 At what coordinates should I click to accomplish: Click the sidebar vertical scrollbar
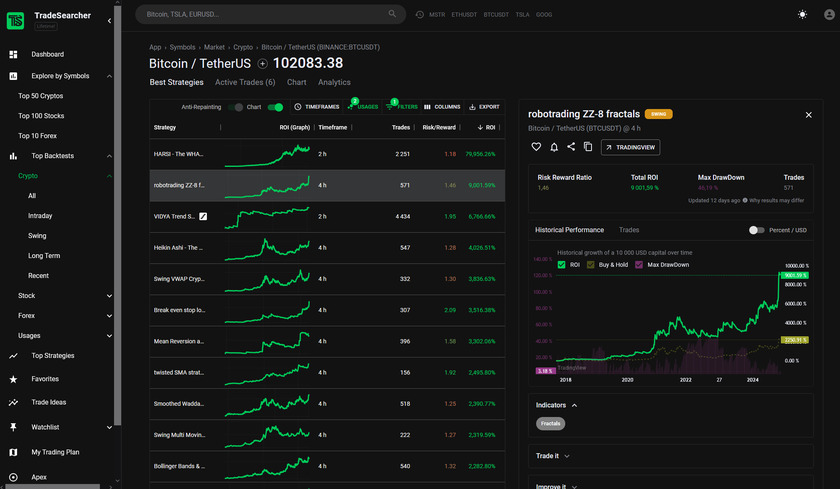click(x=117, y=214)
